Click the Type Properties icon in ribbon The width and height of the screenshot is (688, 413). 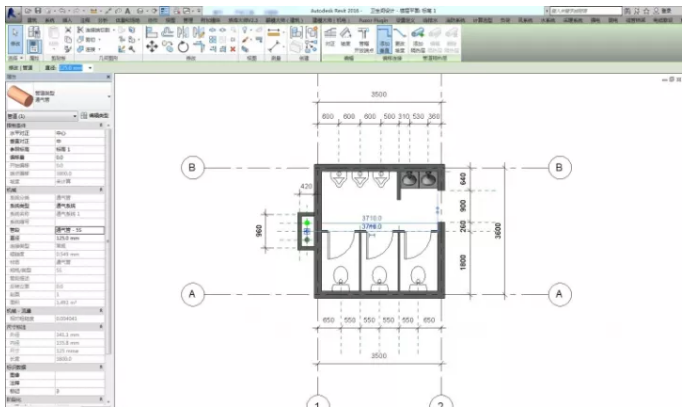(34, 32)
